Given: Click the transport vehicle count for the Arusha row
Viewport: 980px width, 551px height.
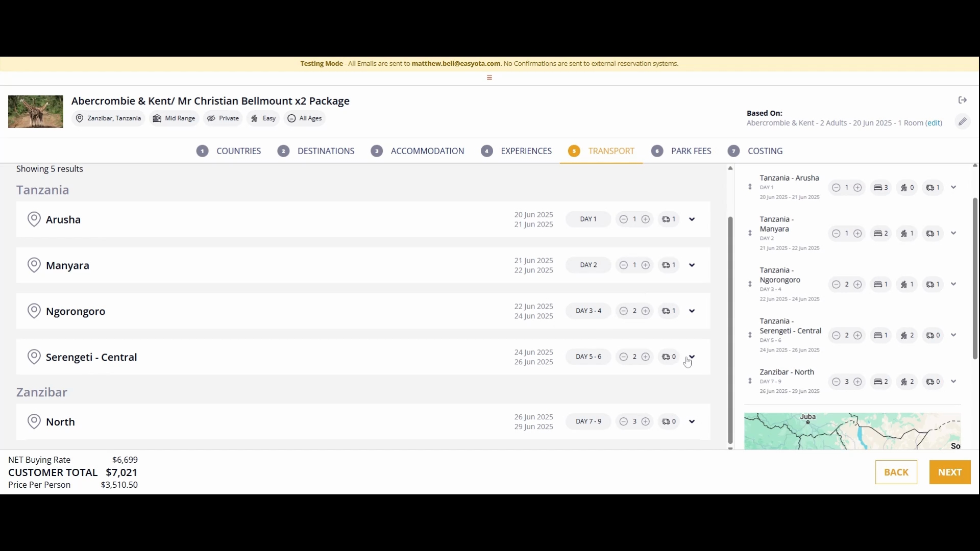Looking at the screenshot, I should click(669, 219).
